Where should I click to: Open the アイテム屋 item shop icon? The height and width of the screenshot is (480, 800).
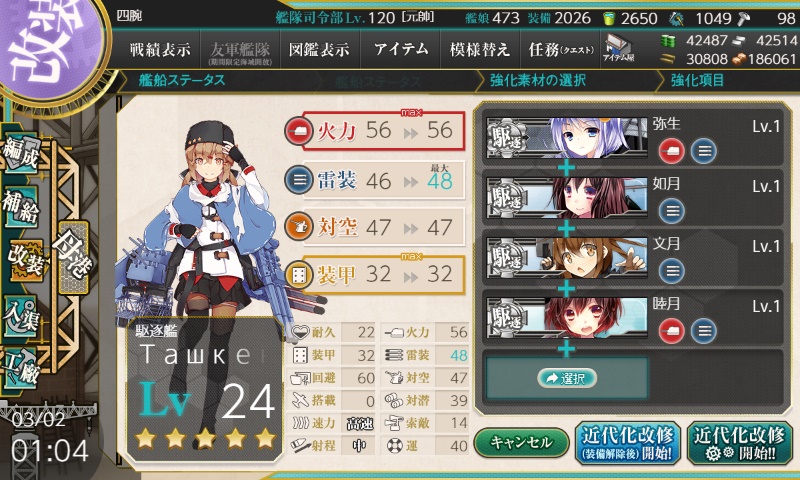(618, 48)
